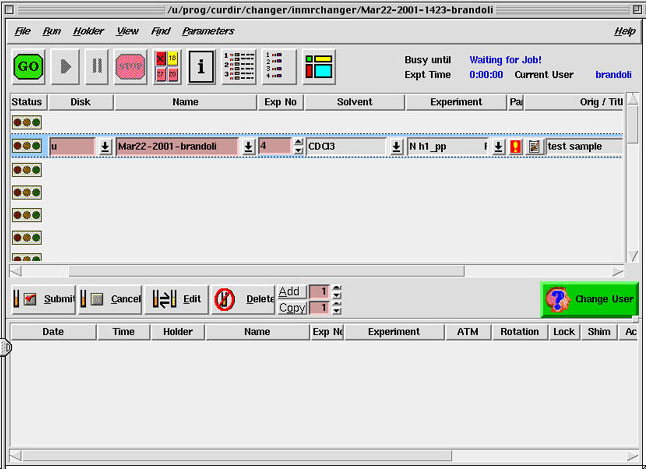646x469 pixels.
Task: Click the title editor icon beside test sample
Action: pyautogui.click(x=535, y=146)
